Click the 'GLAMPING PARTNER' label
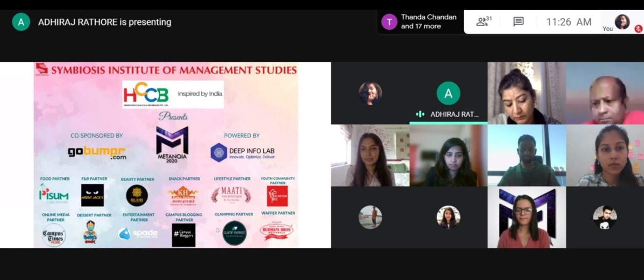 234,214
